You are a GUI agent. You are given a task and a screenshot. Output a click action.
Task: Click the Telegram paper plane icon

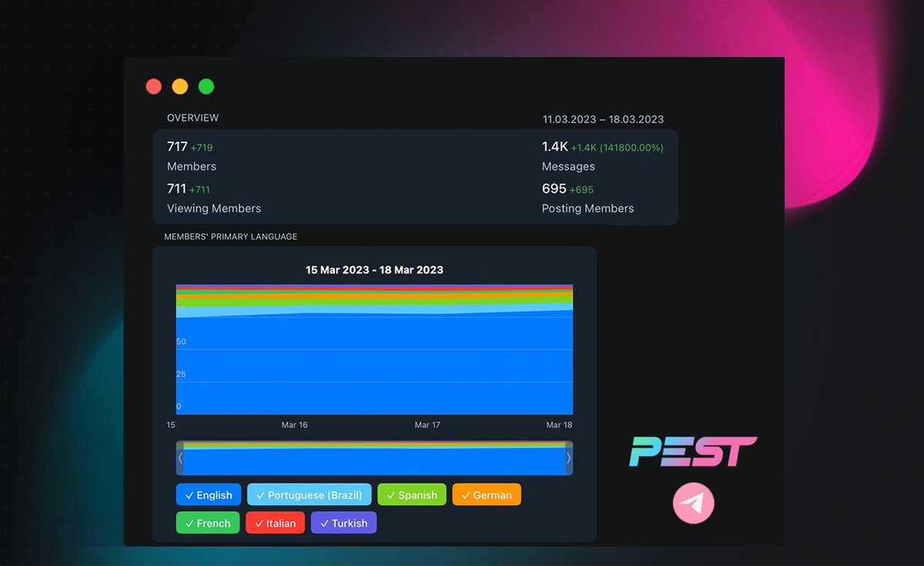coord(693,504)
